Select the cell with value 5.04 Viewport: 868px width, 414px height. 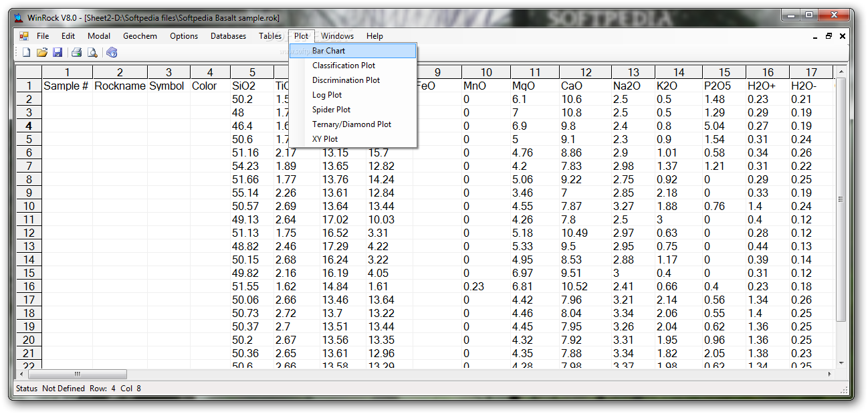point(725,126)
